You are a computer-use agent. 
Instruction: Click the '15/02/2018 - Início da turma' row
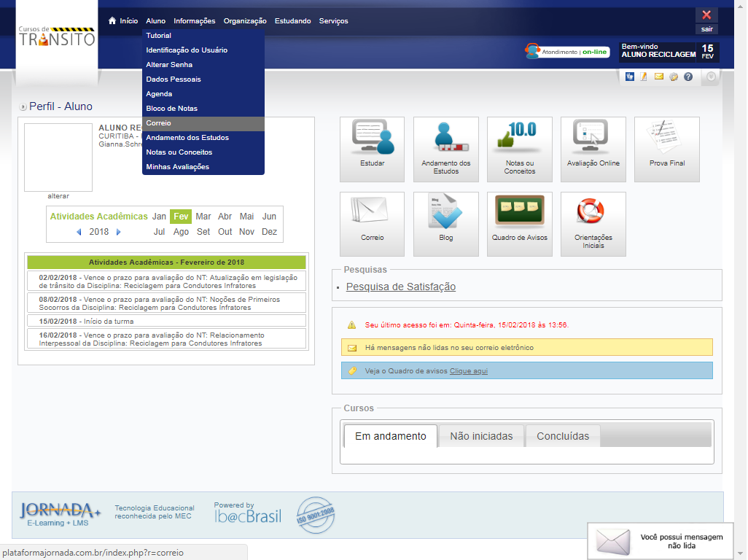166,322
